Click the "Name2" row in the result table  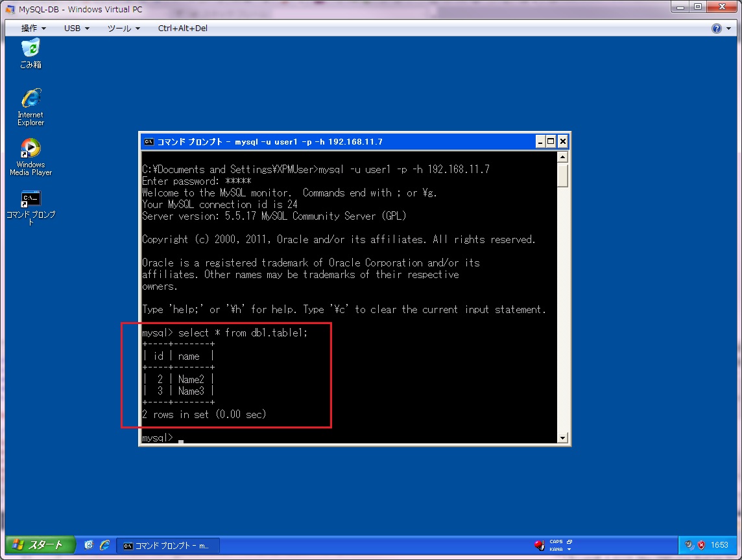[178, 379]
